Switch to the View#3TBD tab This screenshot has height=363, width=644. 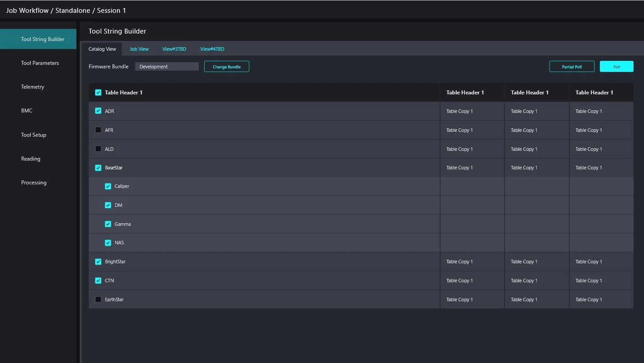tap(174, 49)
